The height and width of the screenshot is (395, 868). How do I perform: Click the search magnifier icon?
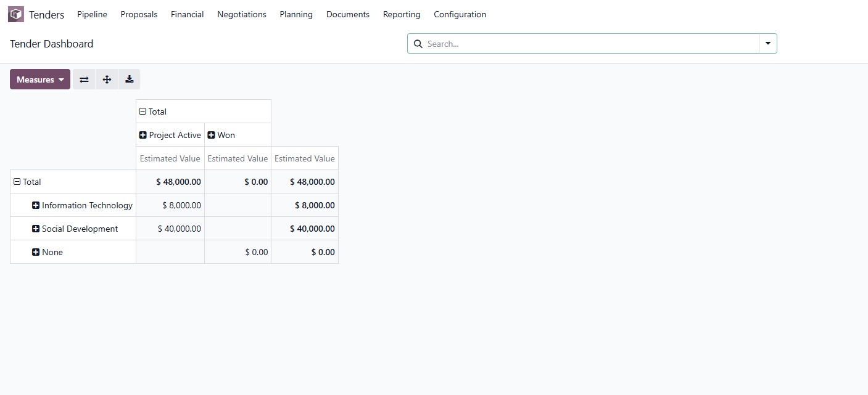point(418,44)
